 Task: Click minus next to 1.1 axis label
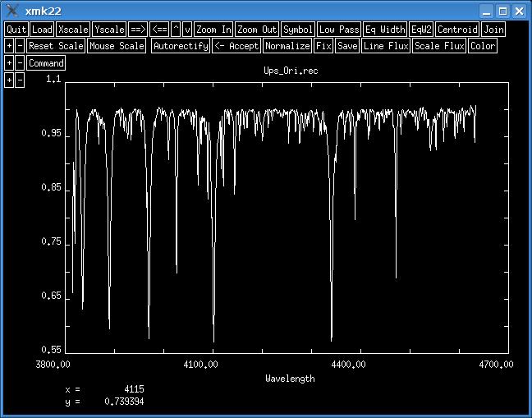20,80
